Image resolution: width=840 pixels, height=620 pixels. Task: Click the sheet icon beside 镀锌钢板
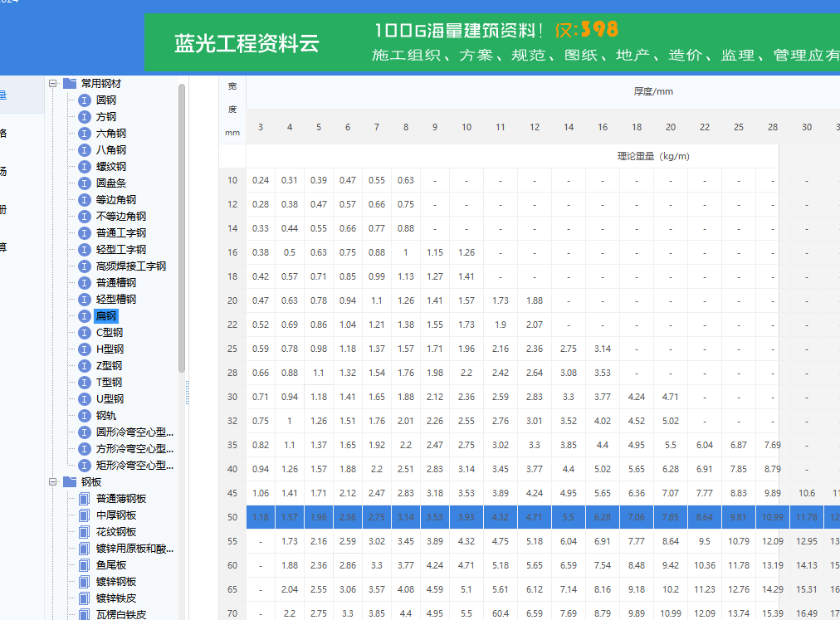click(x=84, y=582)
